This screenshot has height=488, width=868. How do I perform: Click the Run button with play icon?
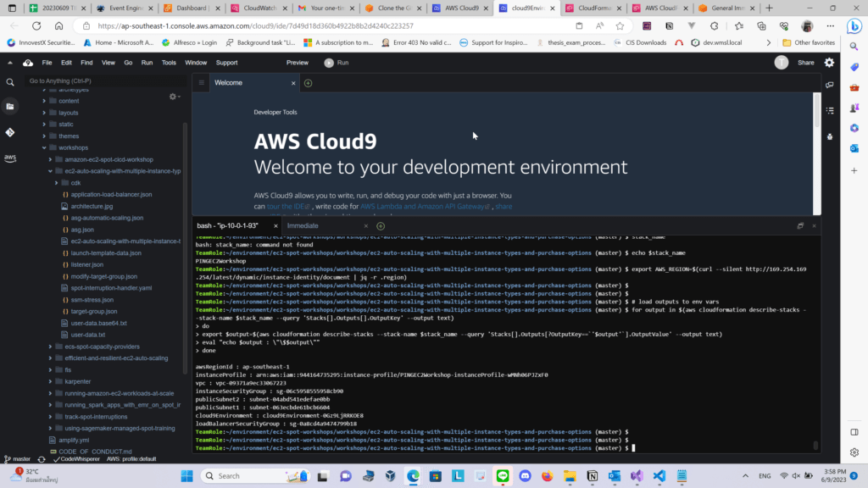point(337,63)
